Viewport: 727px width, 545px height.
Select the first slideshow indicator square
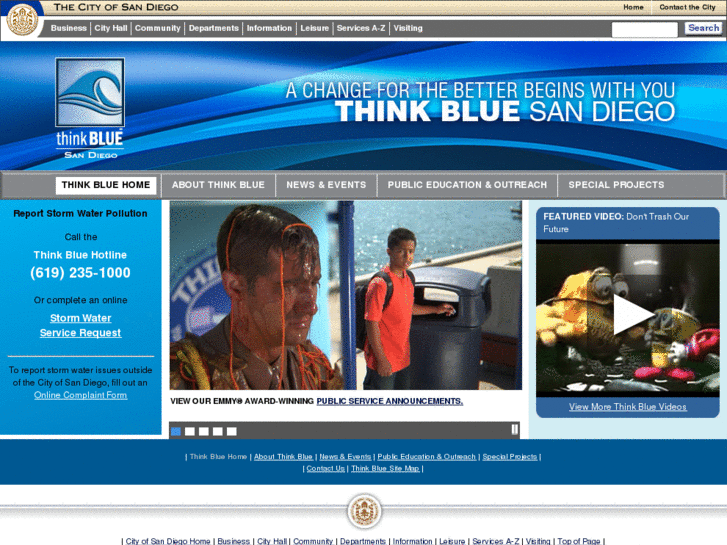(176, 431)
